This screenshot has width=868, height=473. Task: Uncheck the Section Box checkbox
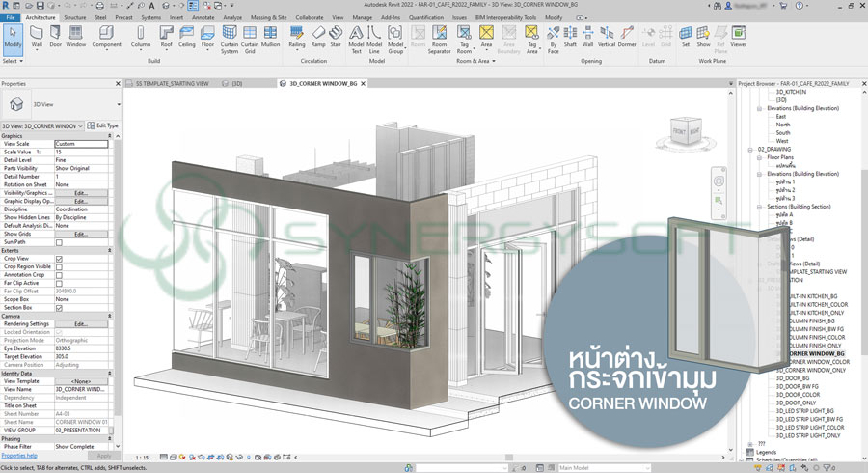pyautogui.click(x=59, y=308)
